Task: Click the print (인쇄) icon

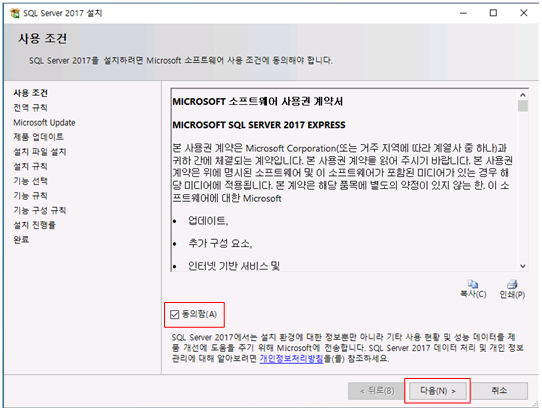Action: coord(512,284)
